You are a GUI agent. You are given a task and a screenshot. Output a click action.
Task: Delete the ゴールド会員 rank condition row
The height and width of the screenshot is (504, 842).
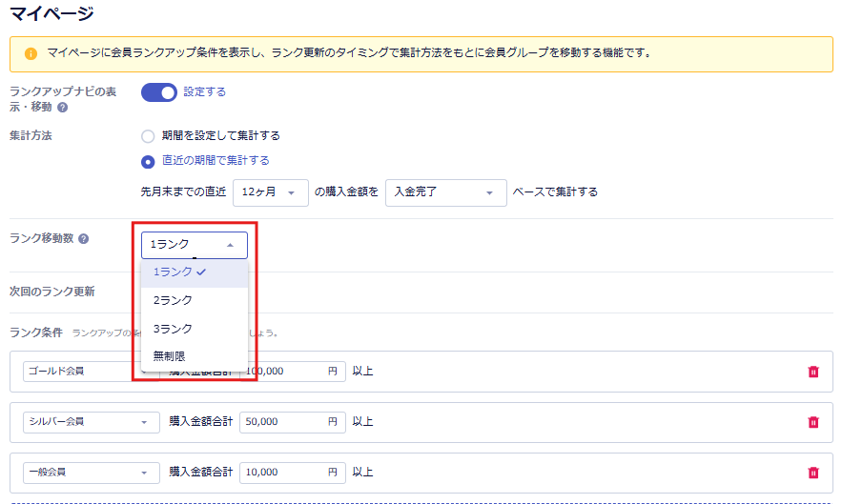coord(812,372)
